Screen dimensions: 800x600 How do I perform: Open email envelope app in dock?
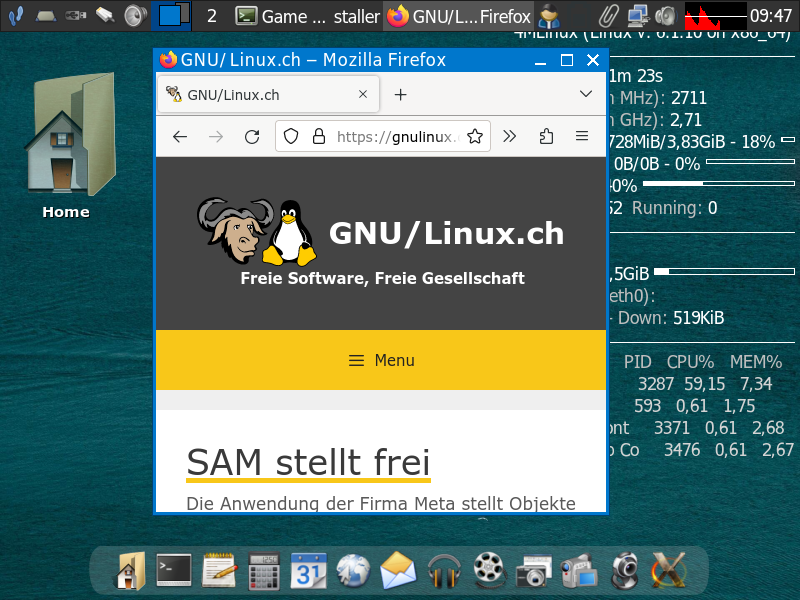(x=398, y=571)
